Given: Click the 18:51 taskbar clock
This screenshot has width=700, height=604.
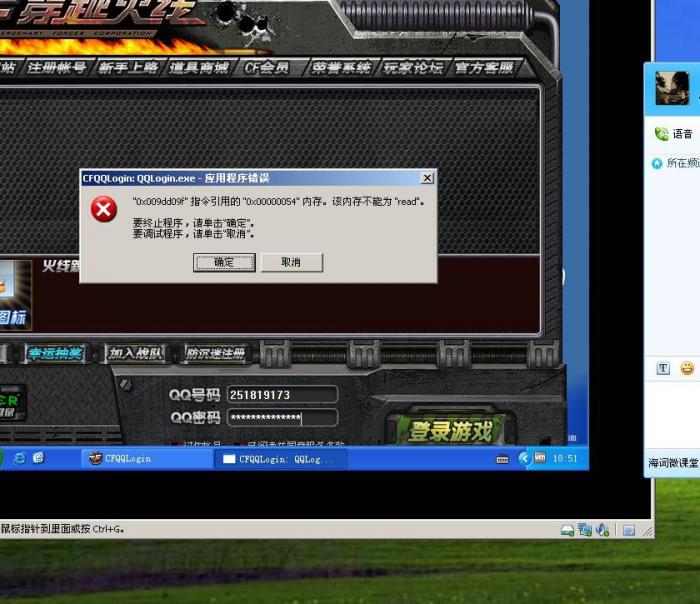Looking at the screenshot, I should coord(565,458).
